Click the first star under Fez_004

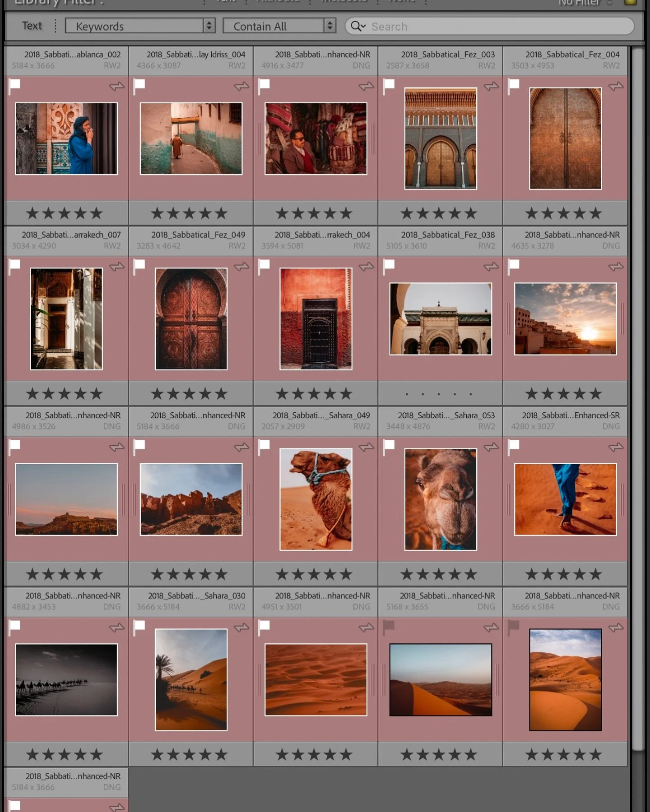point(532,213)
